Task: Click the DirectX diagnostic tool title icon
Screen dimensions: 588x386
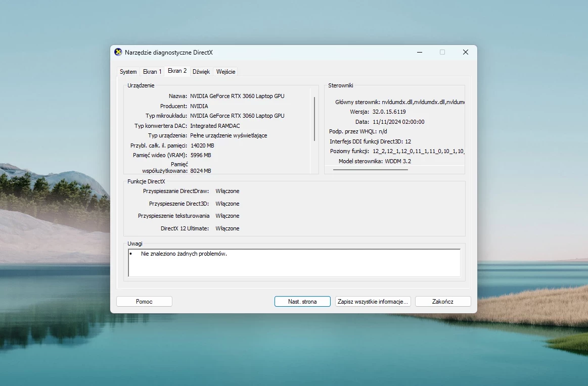Action: click(118, 52)
